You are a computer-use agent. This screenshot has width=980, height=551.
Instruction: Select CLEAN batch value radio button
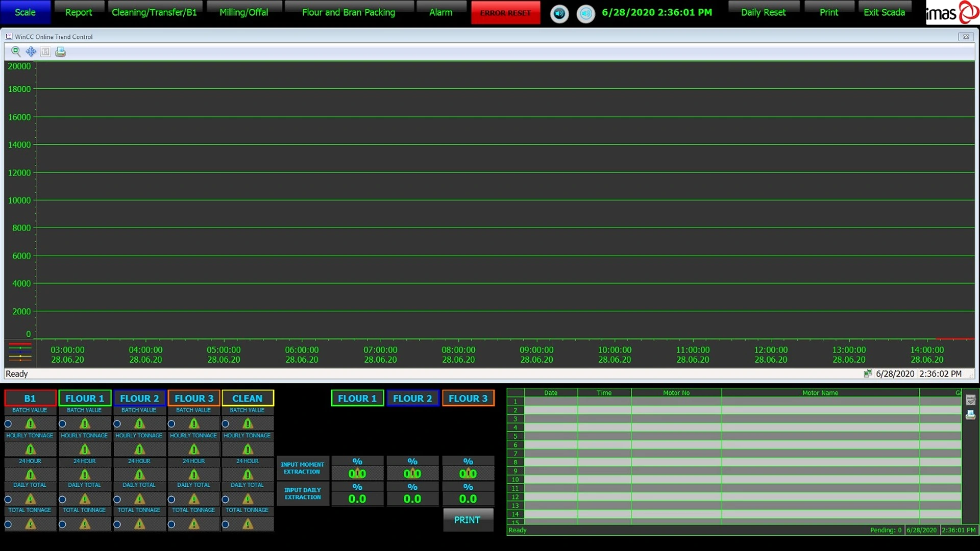(225, 424)
